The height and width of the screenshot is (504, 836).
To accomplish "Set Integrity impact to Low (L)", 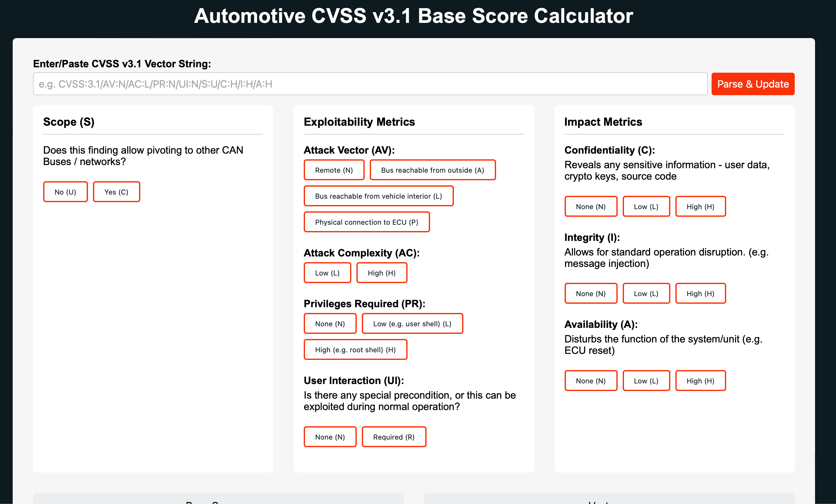I will (646, 293).
